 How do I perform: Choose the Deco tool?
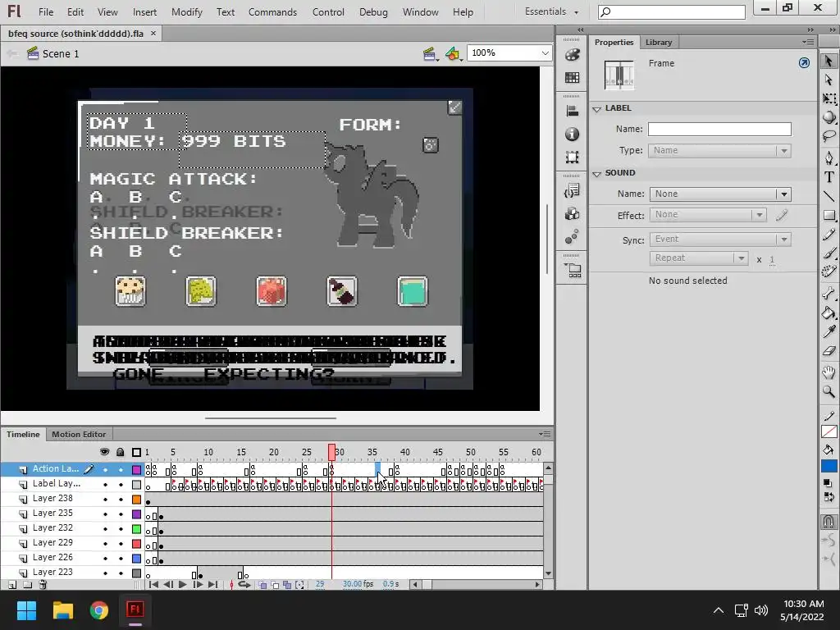pos(829,271)
